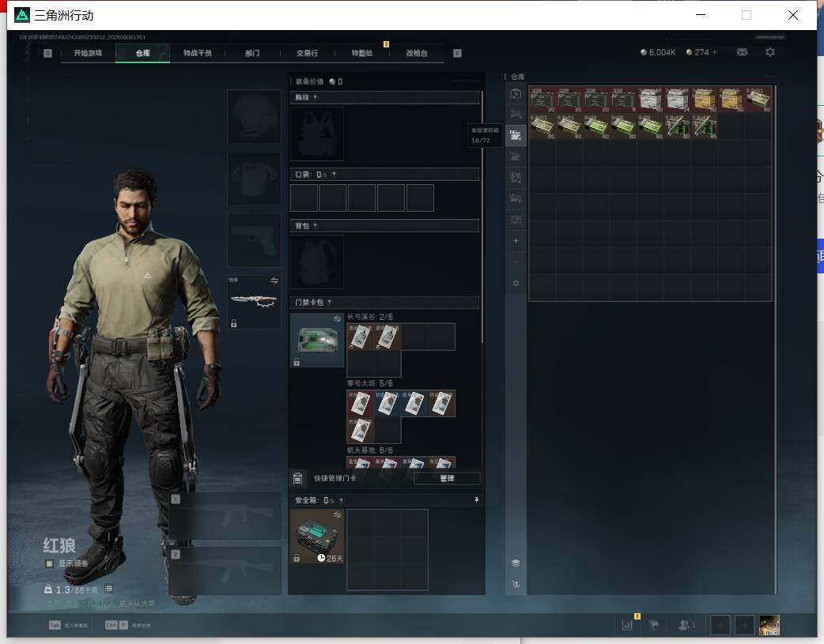Click the bottom sort icon in stash sidebar

516,584
